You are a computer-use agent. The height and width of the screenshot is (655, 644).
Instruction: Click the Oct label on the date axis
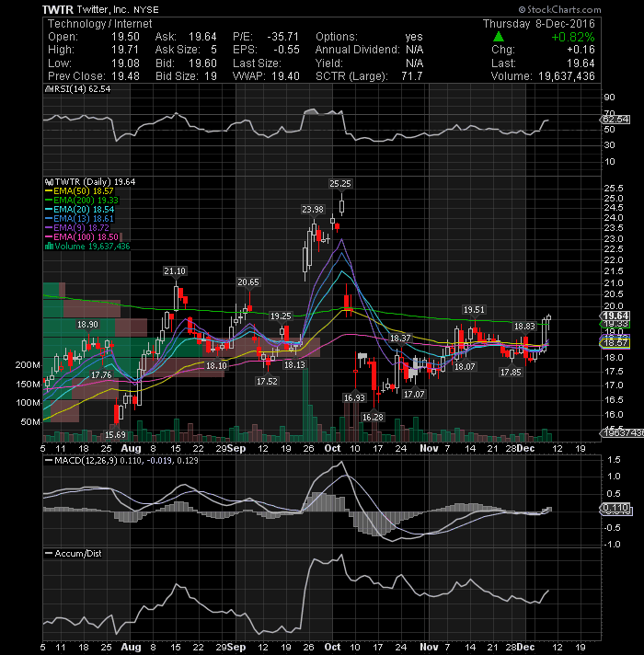[x=332, y=448]
